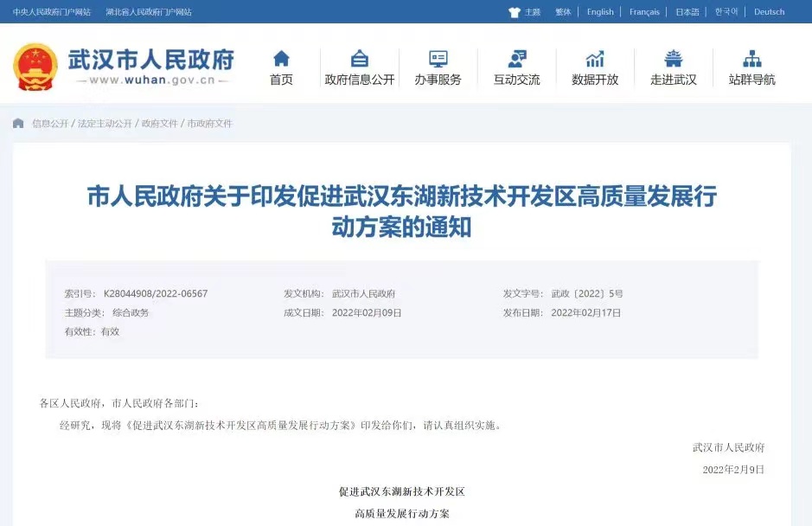The height and width of the screenshot is (526, 812).
Task: Open 办事服务 navigation menu item
Action: (x=438, y=80)
